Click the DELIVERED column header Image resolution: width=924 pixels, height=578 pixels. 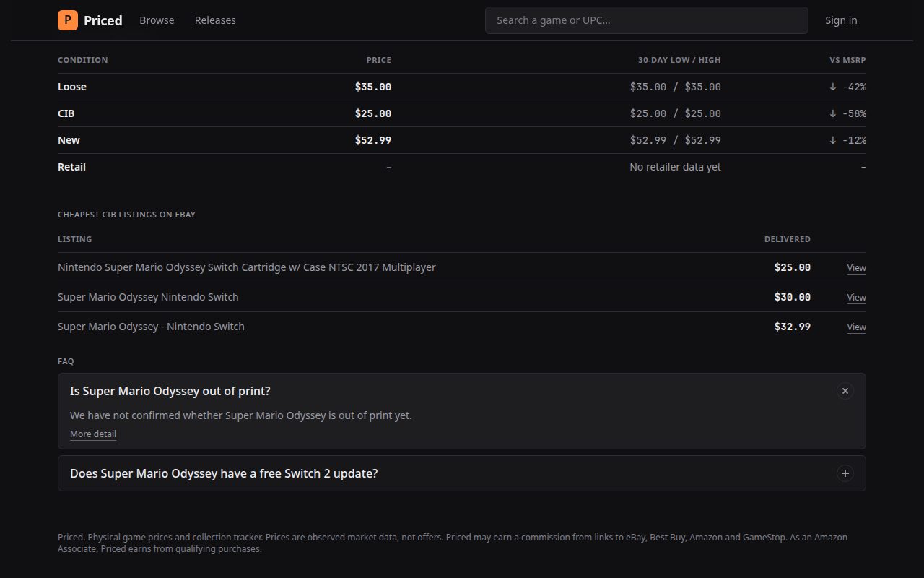[x=788, y=239]
